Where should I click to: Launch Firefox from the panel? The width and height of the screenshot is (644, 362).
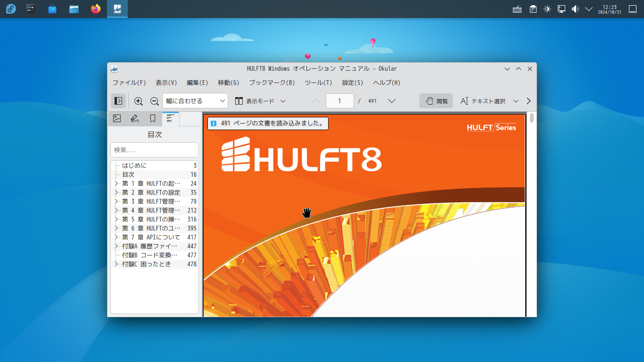(96, 9)
